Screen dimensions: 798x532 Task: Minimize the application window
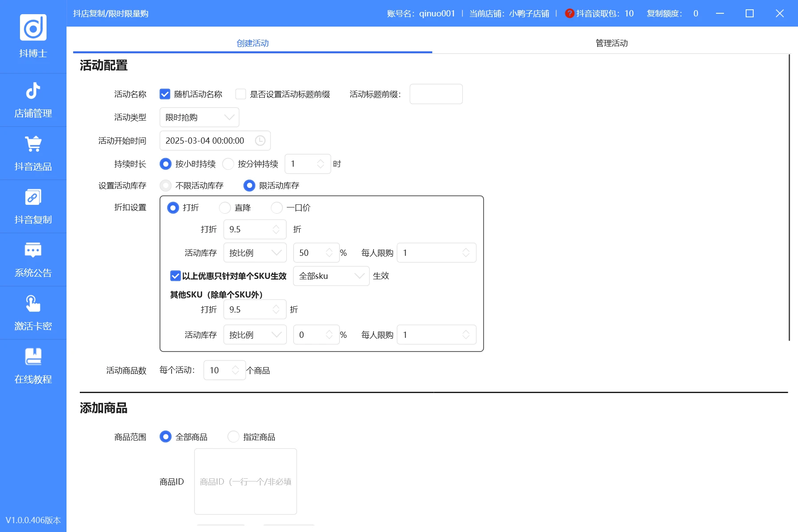720,13
